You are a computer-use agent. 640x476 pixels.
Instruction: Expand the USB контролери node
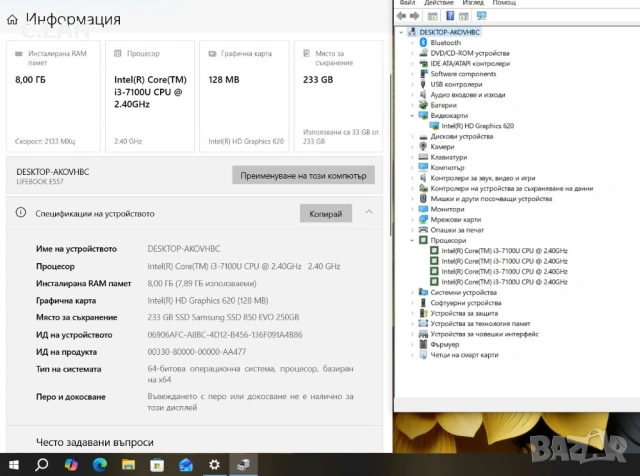pos(412,84)
